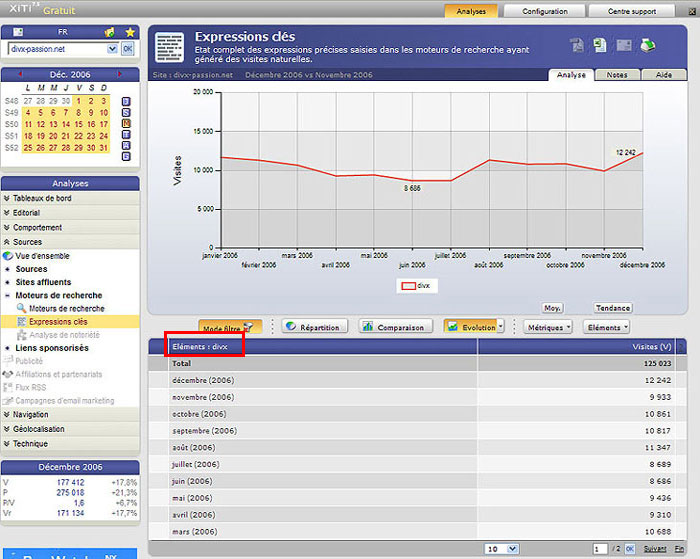
Task: Click help icon beside Visites column header
Action: click(681, 346)
